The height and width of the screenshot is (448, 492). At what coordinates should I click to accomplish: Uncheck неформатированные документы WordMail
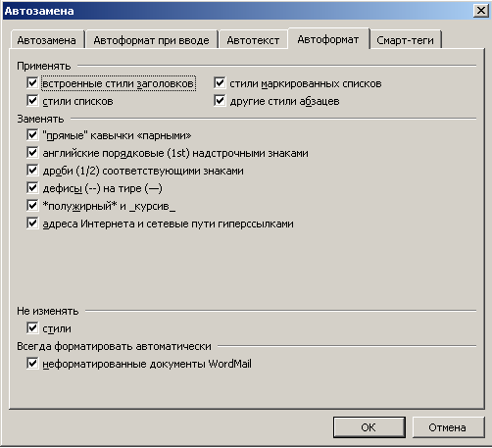point(32,364)
